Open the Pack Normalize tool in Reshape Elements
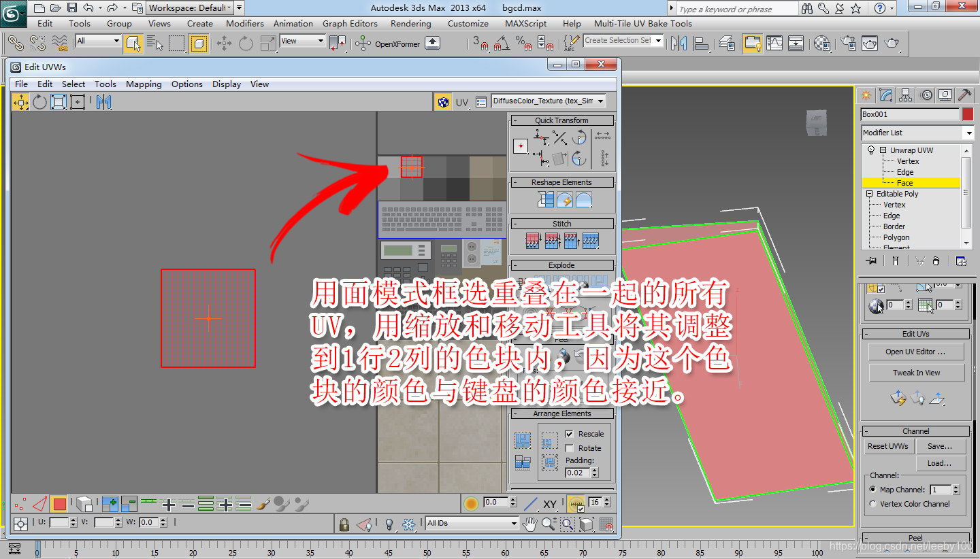The width and height of the screenshot is (980, 559). point(546,199)
